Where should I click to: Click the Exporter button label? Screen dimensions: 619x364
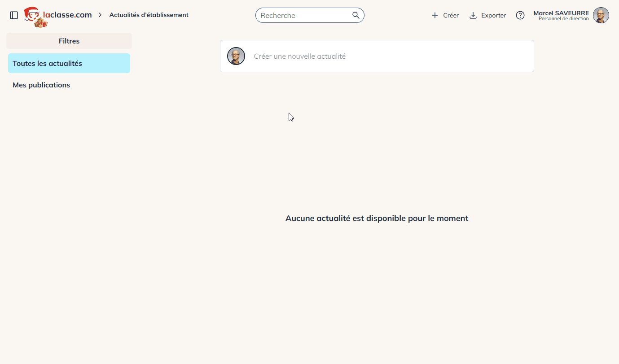[x=493, y=15]
